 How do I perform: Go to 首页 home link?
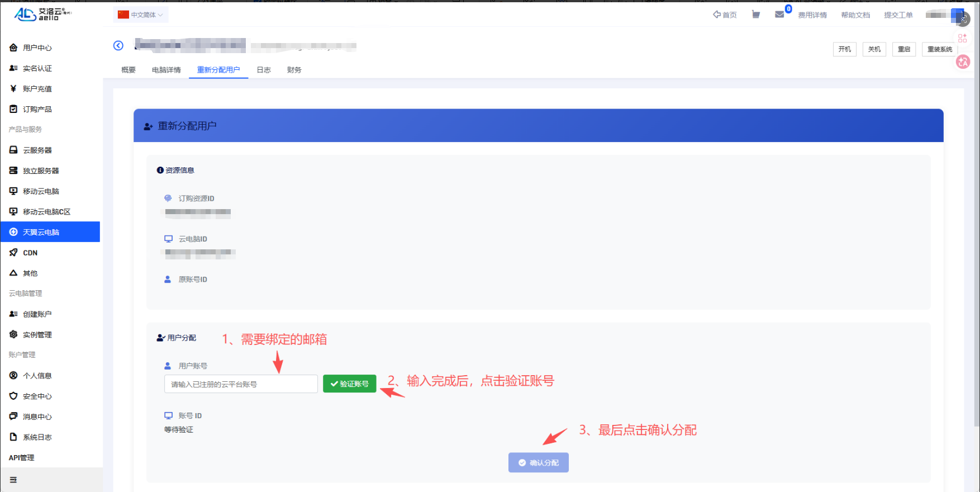pos(725,15)
